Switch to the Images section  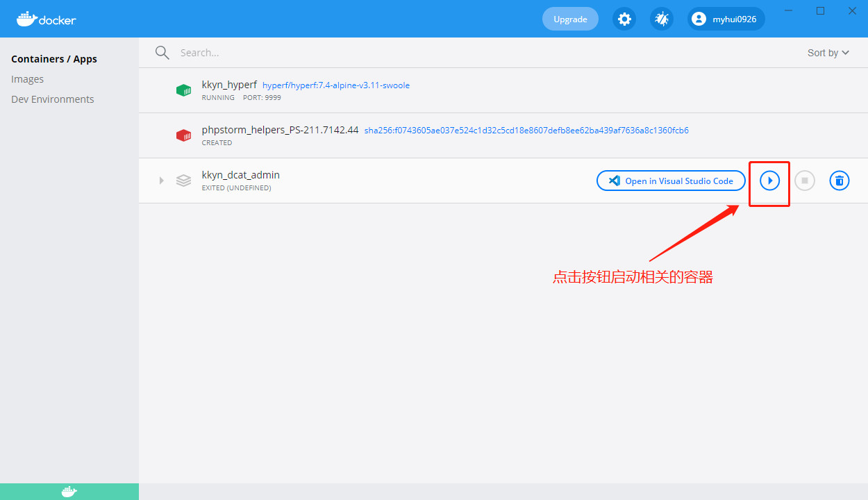coord(27,78)
